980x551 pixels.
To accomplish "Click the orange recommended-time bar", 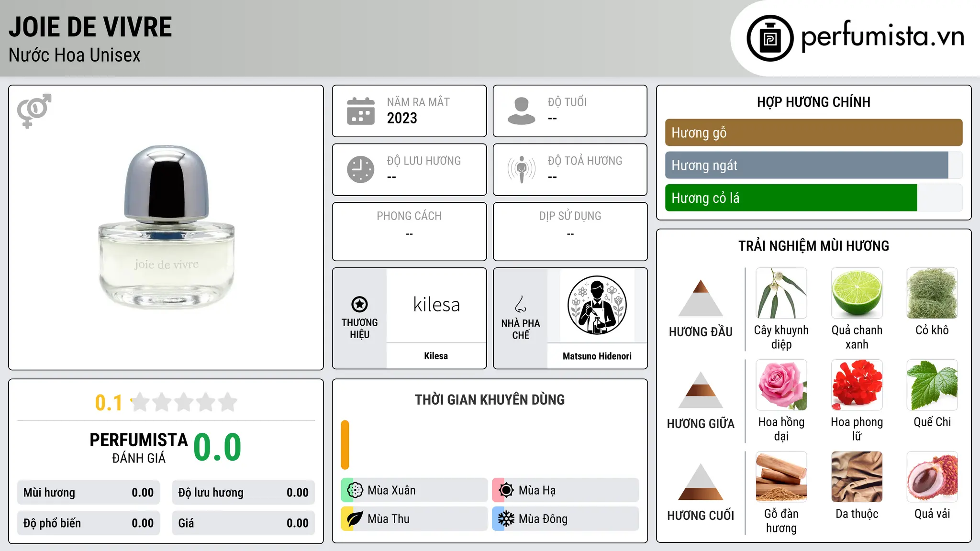I will (x=345, y=445).
